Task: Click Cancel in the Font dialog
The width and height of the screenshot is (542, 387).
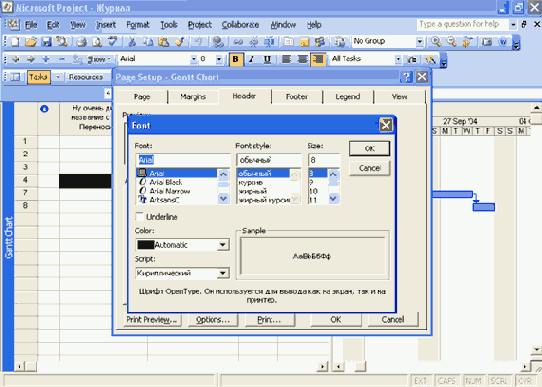Action: coord(370,168)
